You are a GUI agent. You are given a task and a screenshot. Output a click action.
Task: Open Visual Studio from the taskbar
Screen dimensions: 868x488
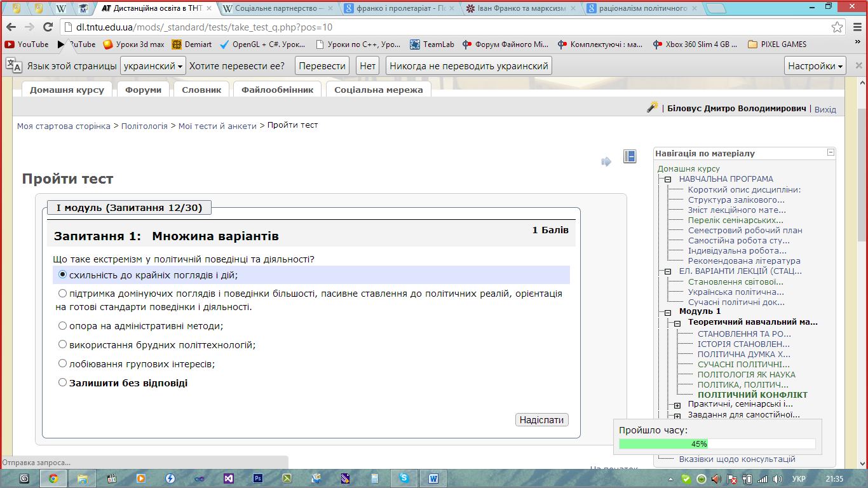pyautogui.click(x=229, y=478)
